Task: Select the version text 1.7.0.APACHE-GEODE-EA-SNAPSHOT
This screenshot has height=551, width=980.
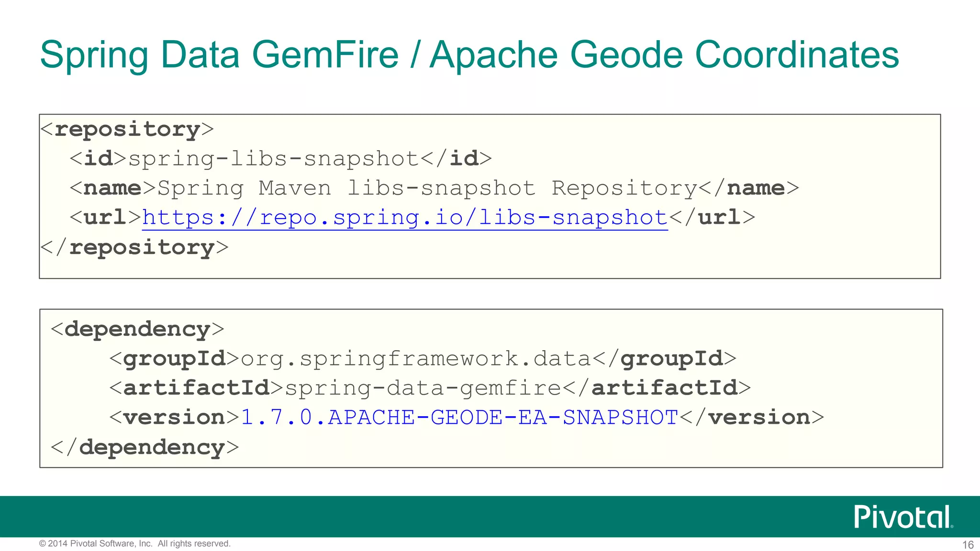Action: (x=459, y=417)
